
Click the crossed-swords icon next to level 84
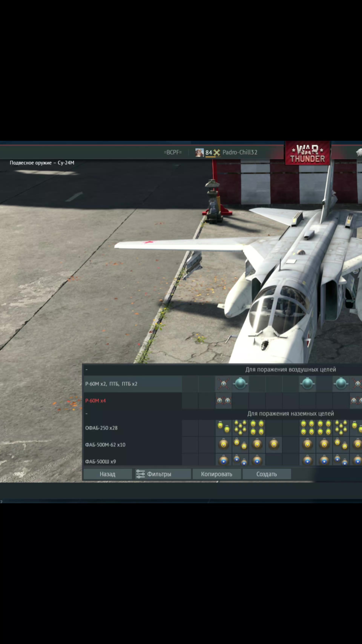(x=217, y=153)
